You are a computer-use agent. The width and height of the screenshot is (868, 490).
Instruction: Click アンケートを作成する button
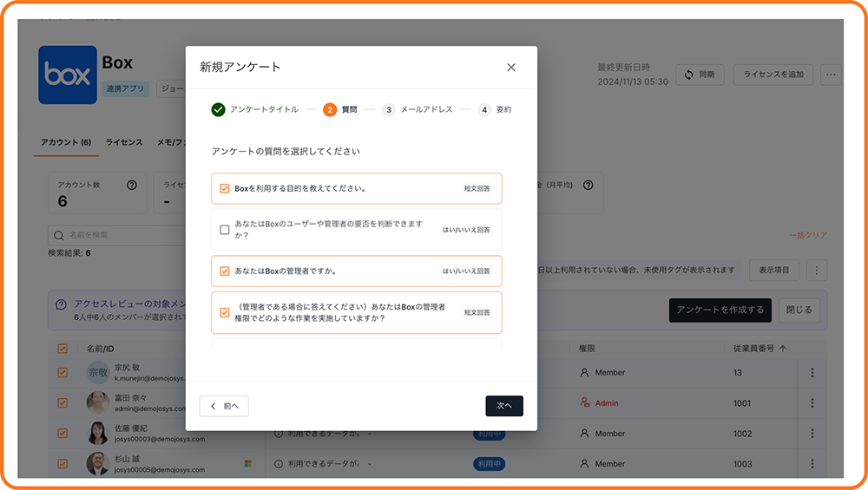coord(720,310)
